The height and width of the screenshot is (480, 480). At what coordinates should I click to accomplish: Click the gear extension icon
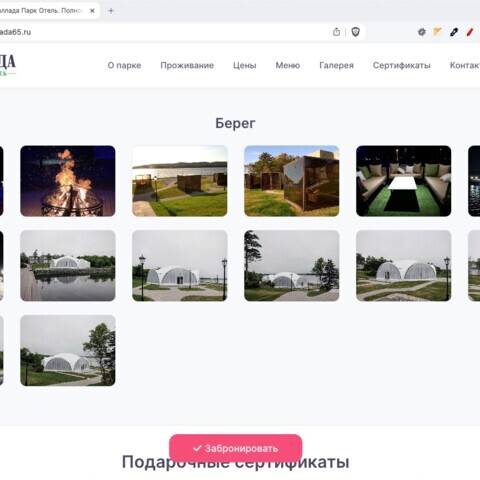(422, 32)
